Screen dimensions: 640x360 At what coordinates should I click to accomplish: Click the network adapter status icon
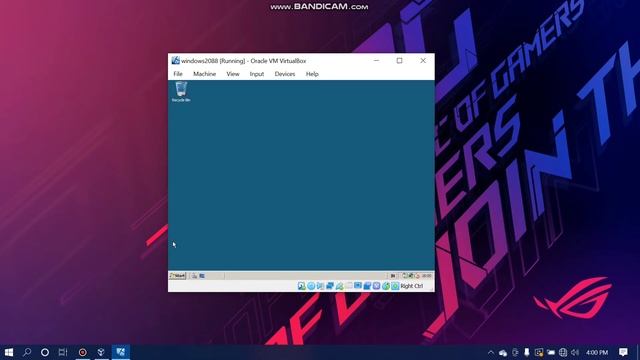point(330,286)
